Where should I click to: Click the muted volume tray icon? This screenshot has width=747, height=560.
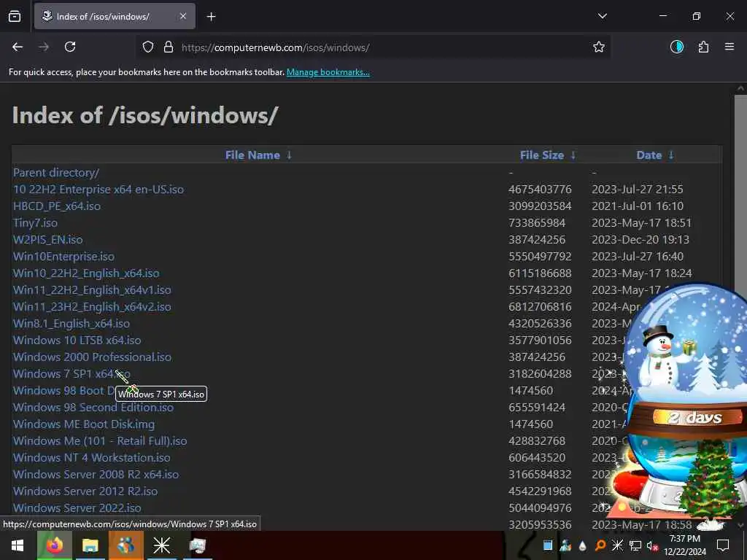(652, 545)
